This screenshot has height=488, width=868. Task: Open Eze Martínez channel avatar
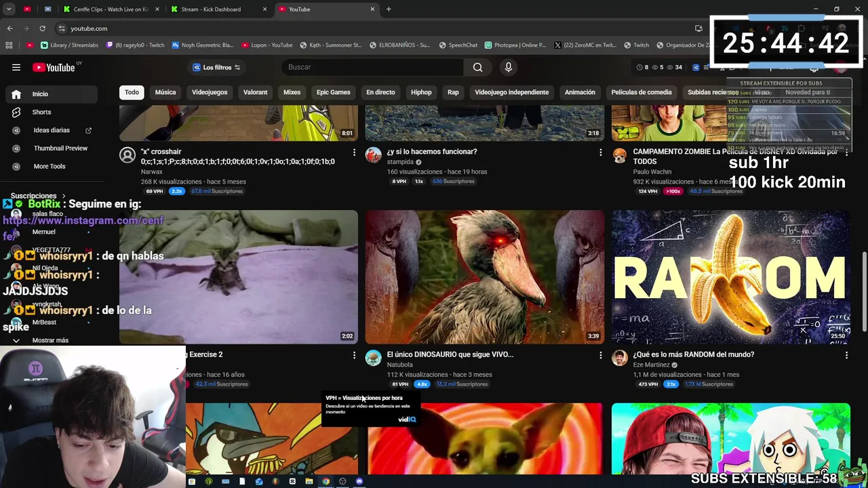pyautogui.click(x=620, y=358)
